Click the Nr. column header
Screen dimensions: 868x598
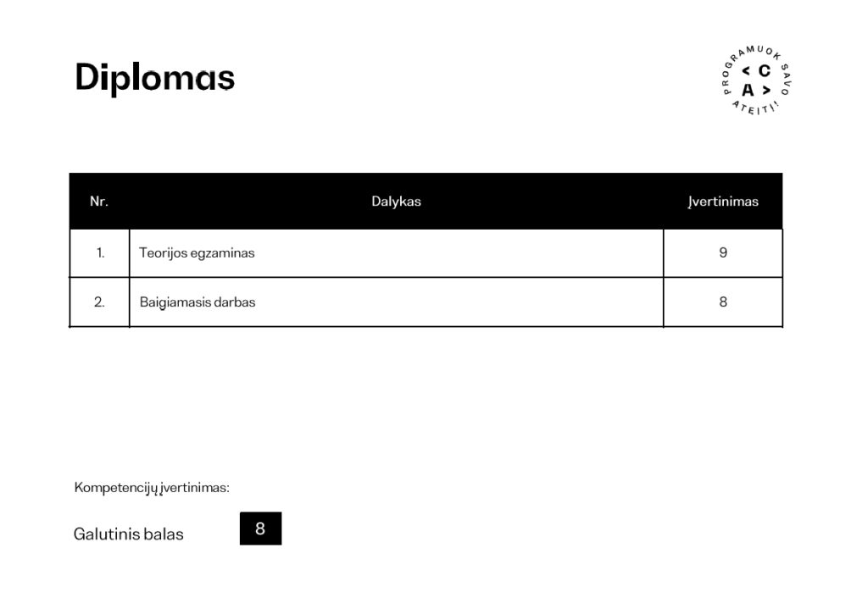[x=99, y=202]
